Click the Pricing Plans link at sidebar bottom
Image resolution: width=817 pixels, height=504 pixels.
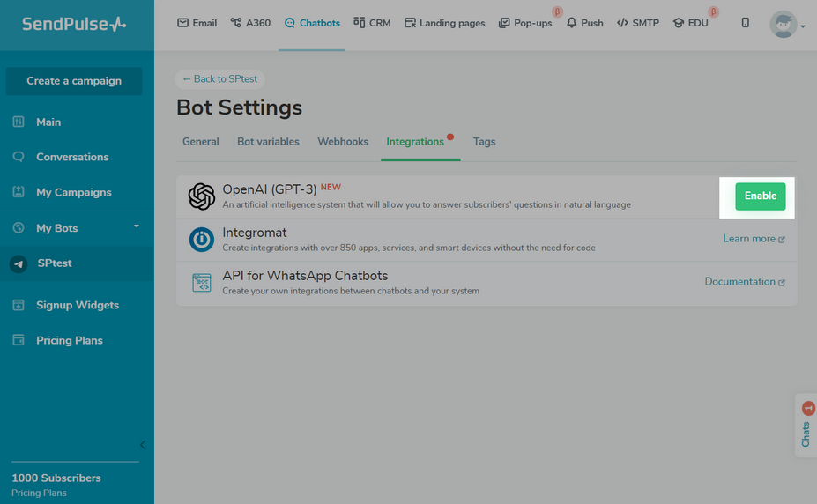click(39, 493)
